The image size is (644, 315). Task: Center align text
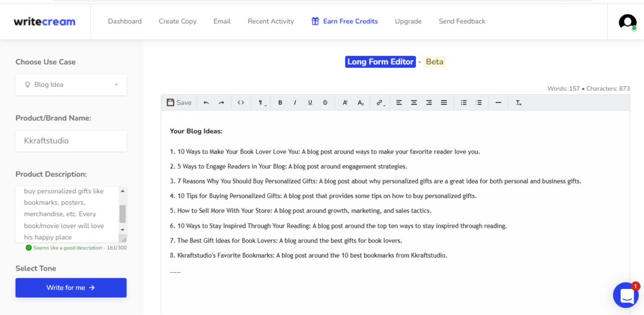(414, 102)
